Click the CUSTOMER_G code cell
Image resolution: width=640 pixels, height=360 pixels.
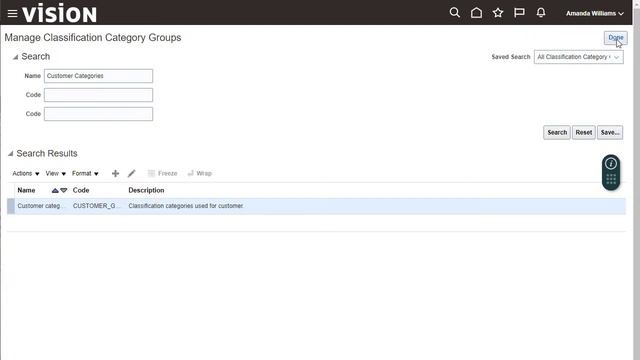coord(97,206)
